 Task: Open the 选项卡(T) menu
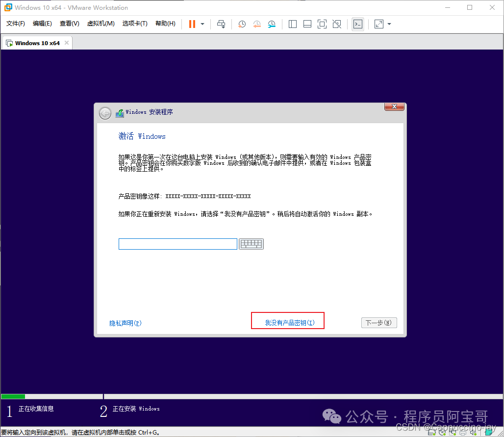click(135, 24)
